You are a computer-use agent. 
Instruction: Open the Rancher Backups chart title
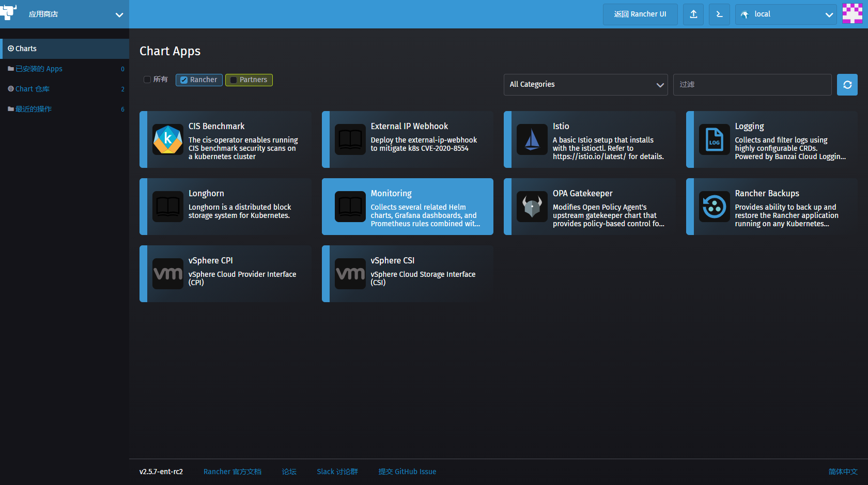767,194
